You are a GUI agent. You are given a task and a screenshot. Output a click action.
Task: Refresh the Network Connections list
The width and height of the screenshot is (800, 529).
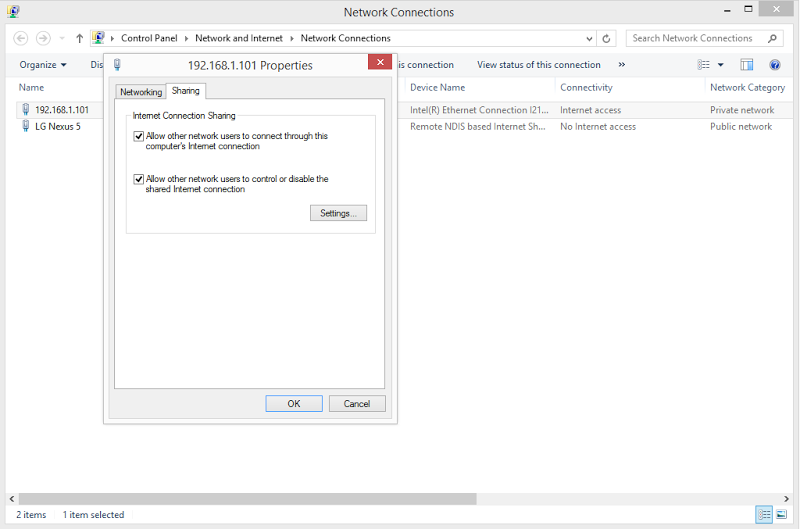point(607,38)
